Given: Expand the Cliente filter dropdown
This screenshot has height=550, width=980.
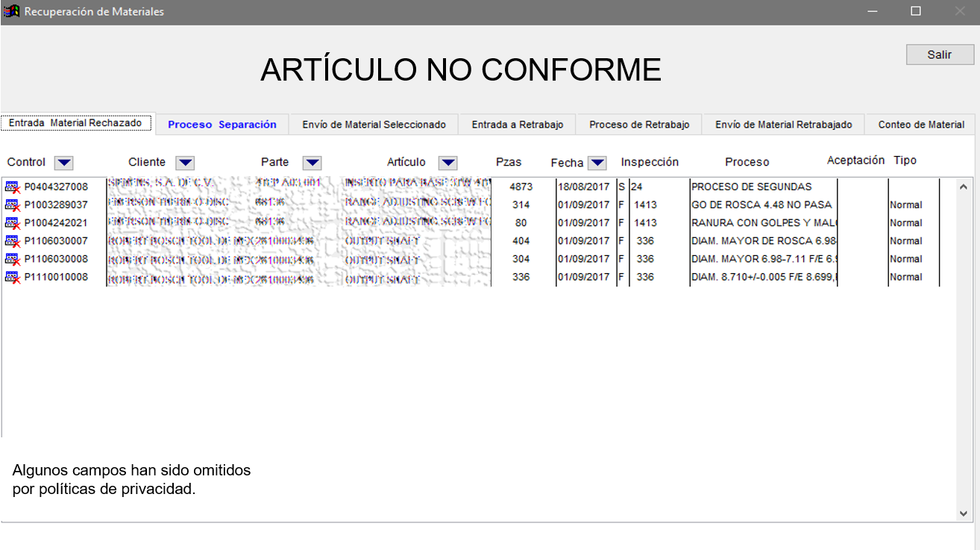Looking at the screenshot, I should point(185,163).
